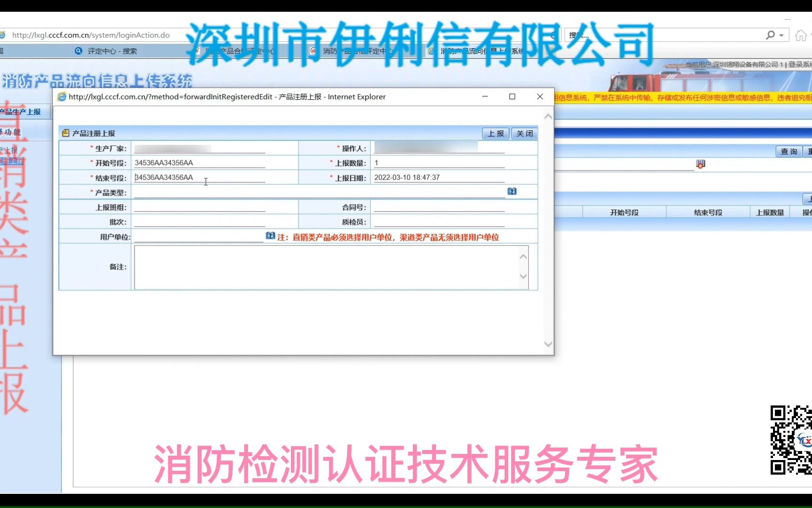Open the 评定中心 - 搜索 browser tab
812x508 pixels.
point(112,51)
